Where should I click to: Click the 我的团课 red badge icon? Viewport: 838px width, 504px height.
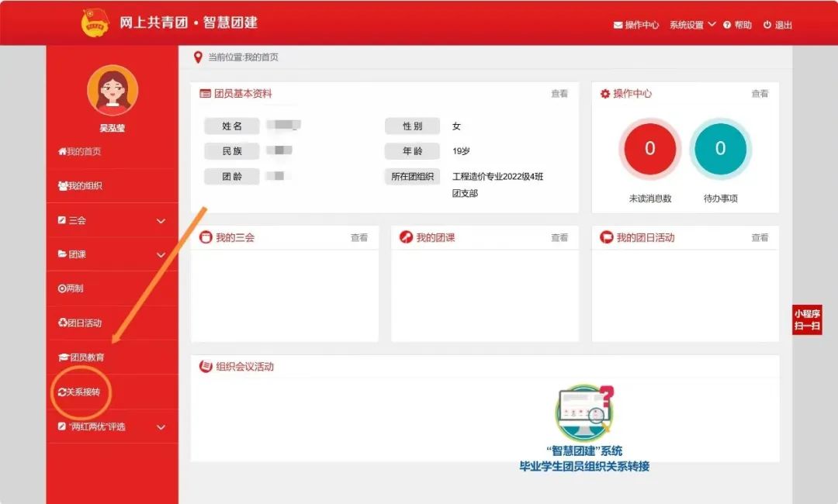pyautogui.click(x=406, y=237)
